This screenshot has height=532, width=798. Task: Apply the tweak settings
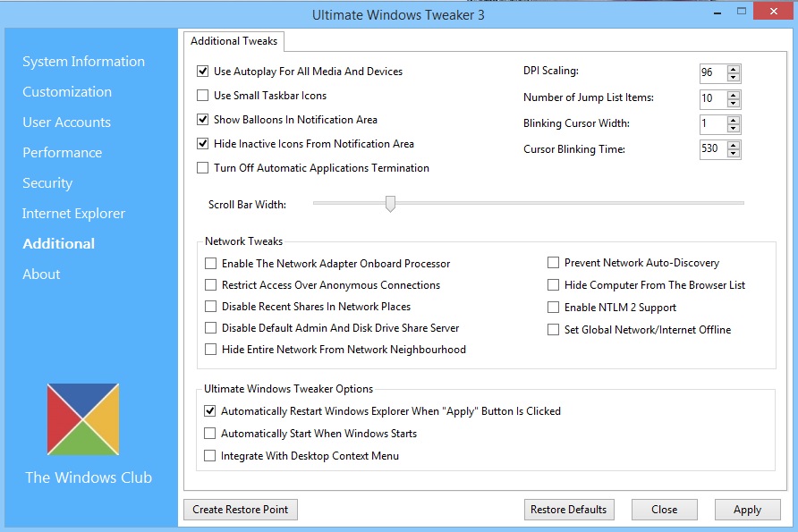coord(747,510)
